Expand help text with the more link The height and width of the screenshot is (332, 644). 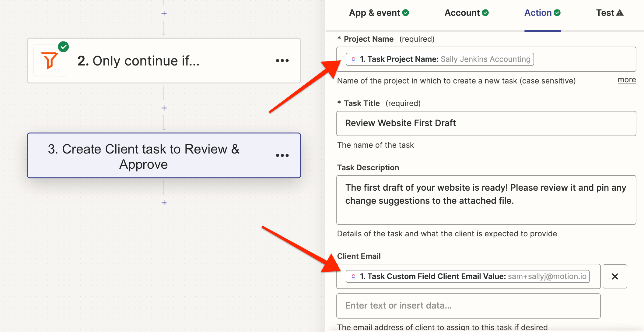(626, 80)
